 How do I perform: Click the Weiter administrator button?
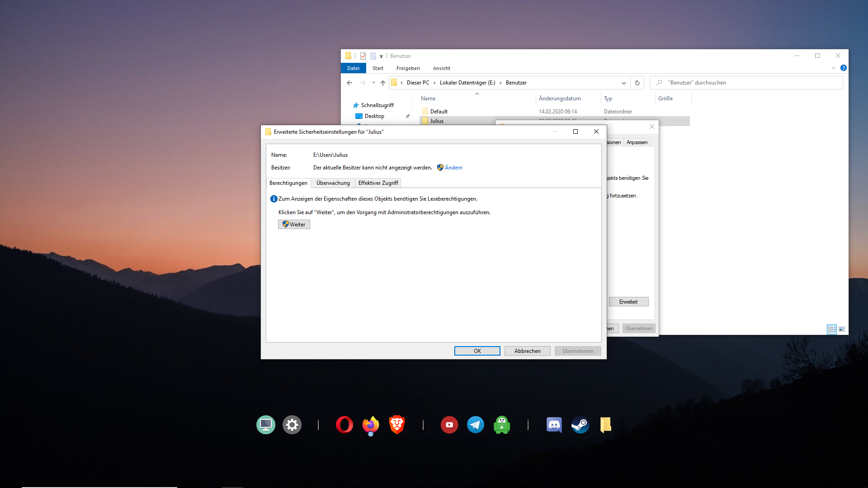tap(294, 225)
